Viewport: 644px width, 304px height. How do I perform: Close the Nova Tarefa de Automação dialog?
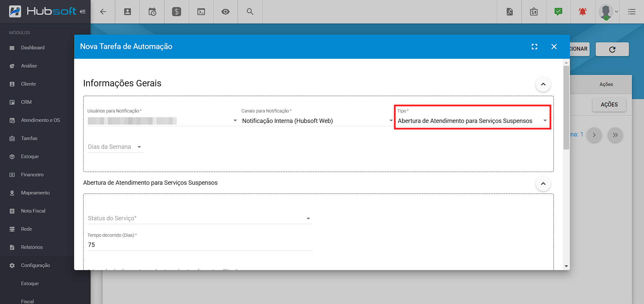point(554,47)
